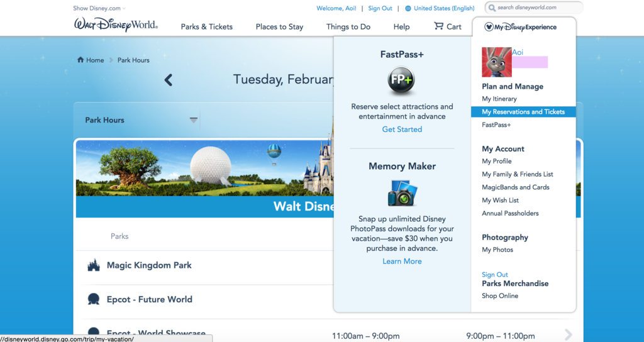
Task: Click Sign Out in the top bar
Action: 380,8
